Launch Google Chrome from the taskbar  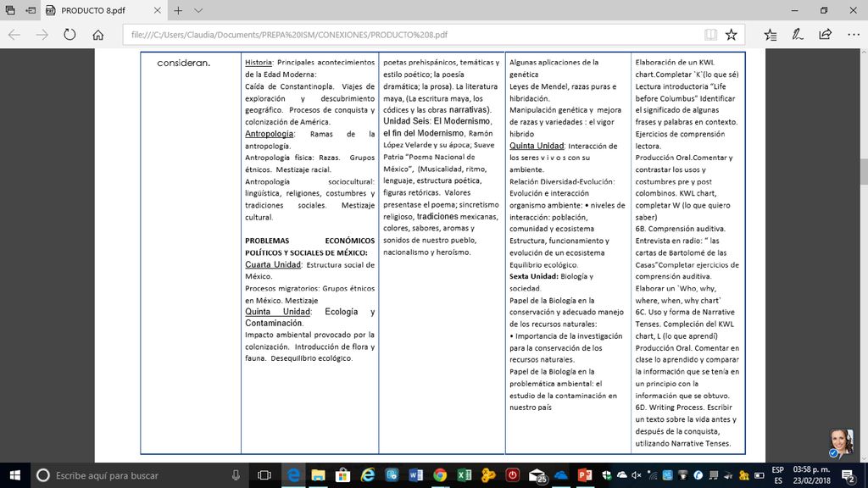(x=440, y=475)
